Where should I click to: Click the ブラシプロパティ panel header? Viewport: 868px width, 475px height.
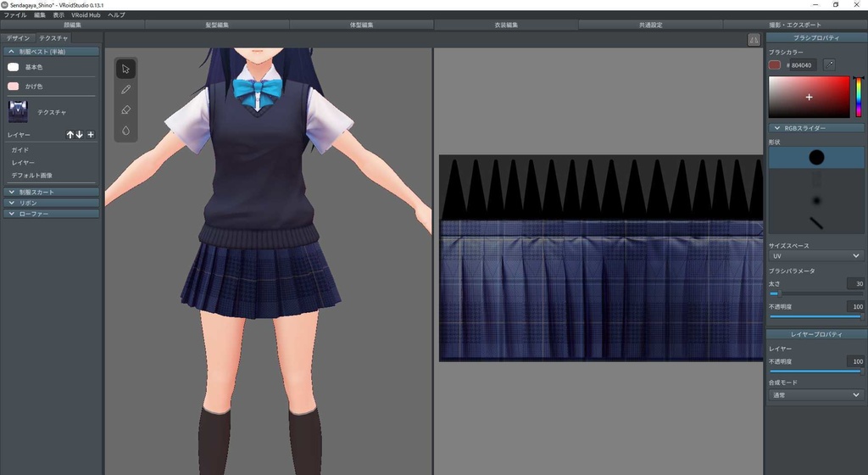click(x=816, y=37)
